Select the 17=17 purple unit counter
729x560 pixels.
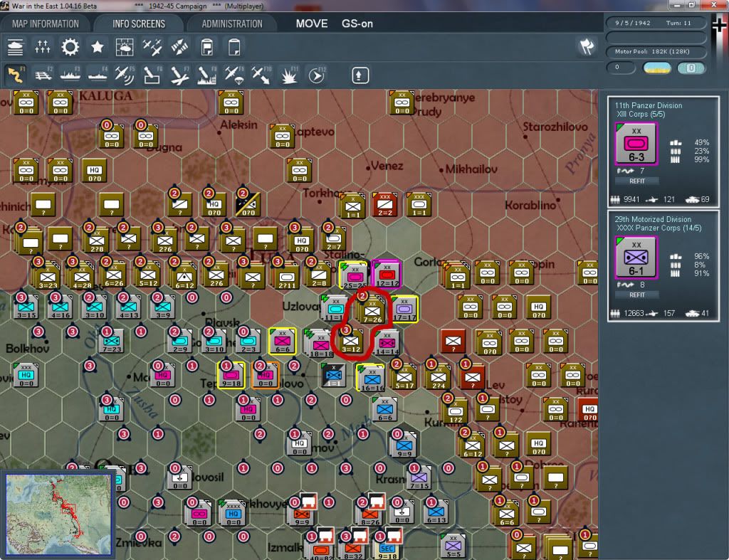(404, 308)
